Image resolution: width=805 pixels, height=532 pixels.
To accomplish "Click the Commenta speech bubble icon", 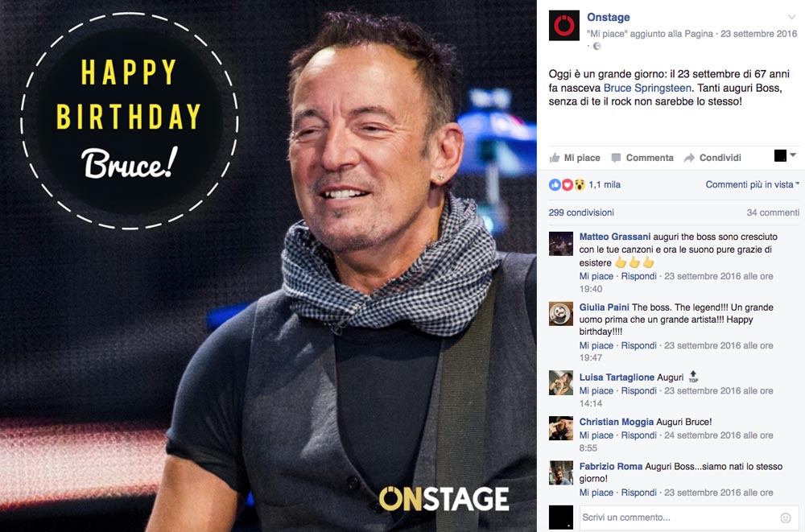I will pos(616,158).
